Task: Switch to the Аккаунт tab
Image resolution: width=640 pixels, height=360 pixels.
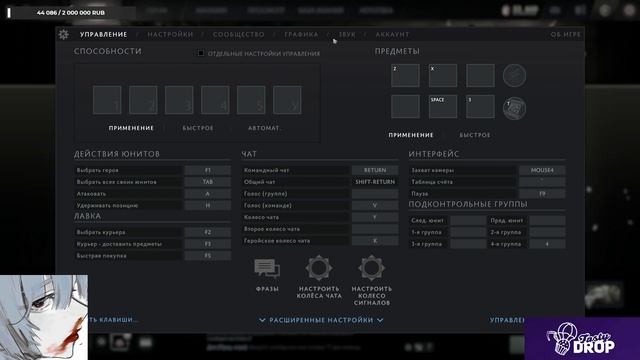Action: pos(392,35)
